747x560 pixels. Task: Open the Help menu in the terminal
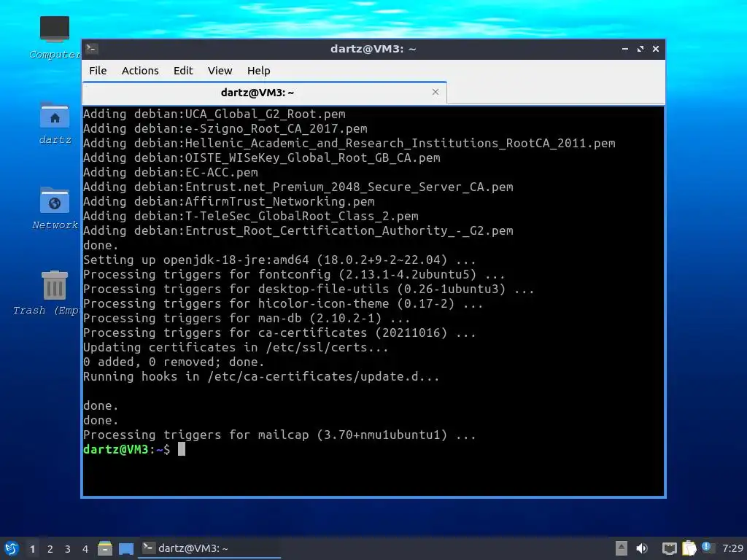[259, 71]
